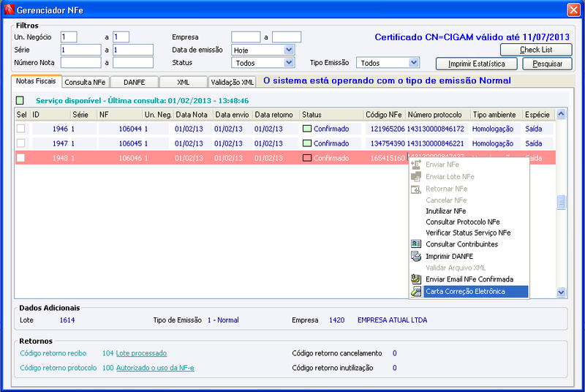This screenshot has height=392, width=585.
Task: Choose Verificar Status Serviço NFe menu entry
Action: (468, 233)
